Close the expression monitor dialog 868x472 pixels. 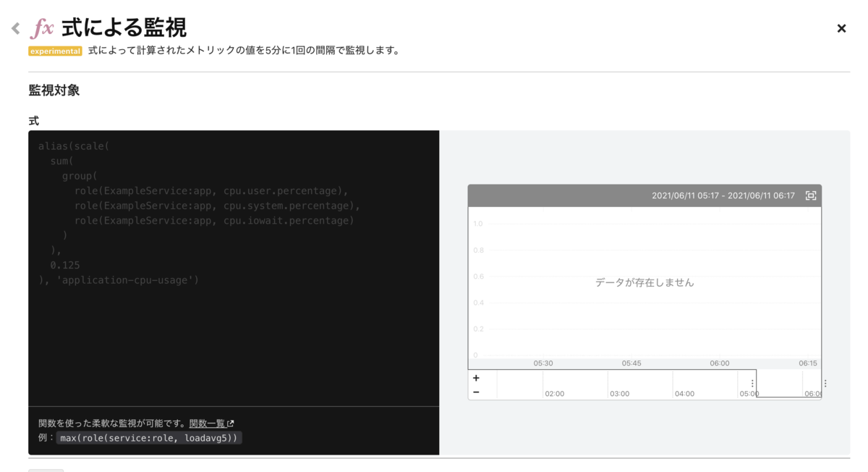point(841,28)
